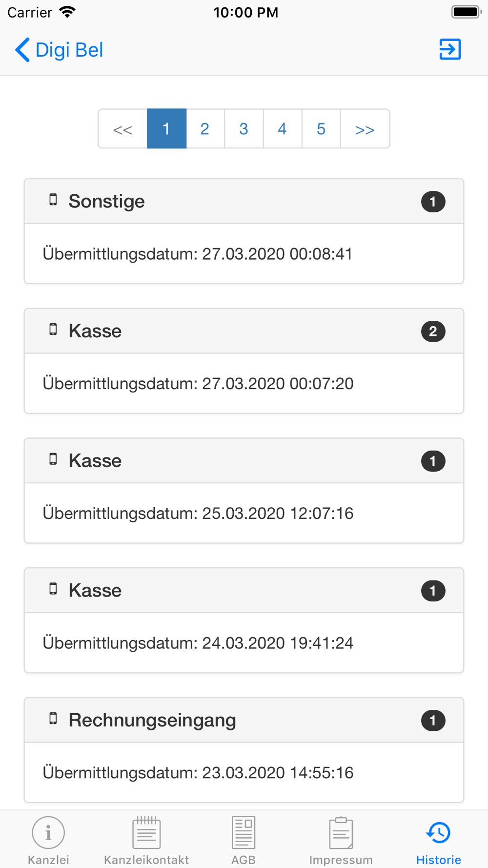Jump to first page with << button
Image resolution: width=488 pixels, height=868 pixels.
(122, 128)
